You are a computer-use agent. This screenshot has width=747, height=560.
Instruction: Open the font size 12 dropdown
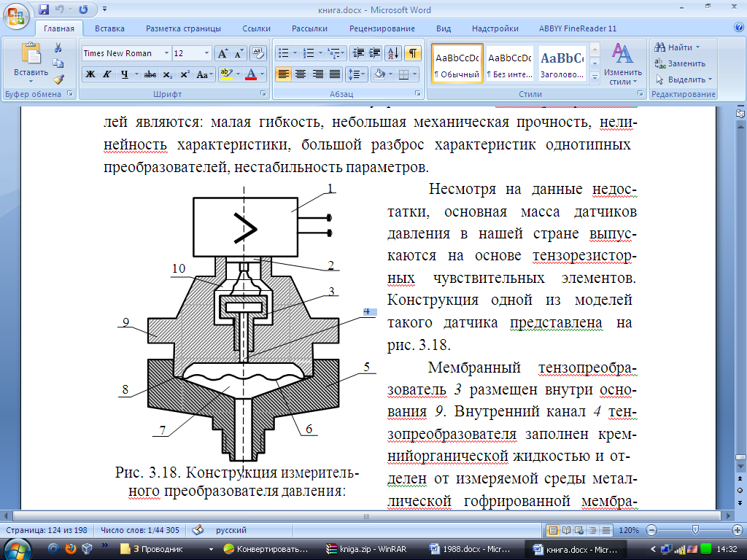[x=206, y=53]
